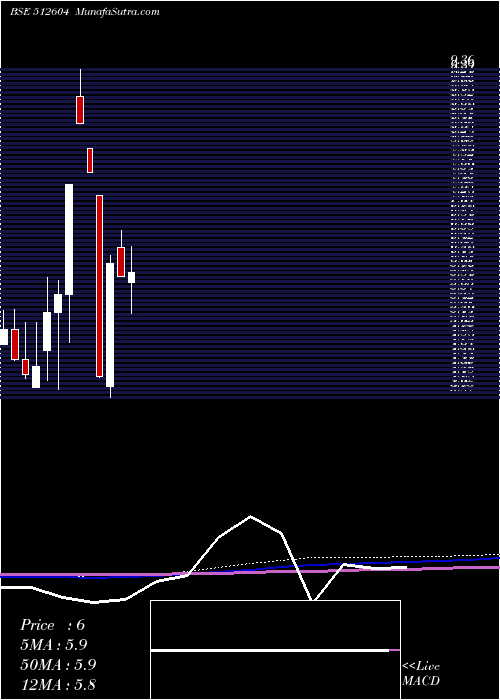Click the <<Live MACD label
Viewport: 500px width, 700px height.
coord(421,674)
